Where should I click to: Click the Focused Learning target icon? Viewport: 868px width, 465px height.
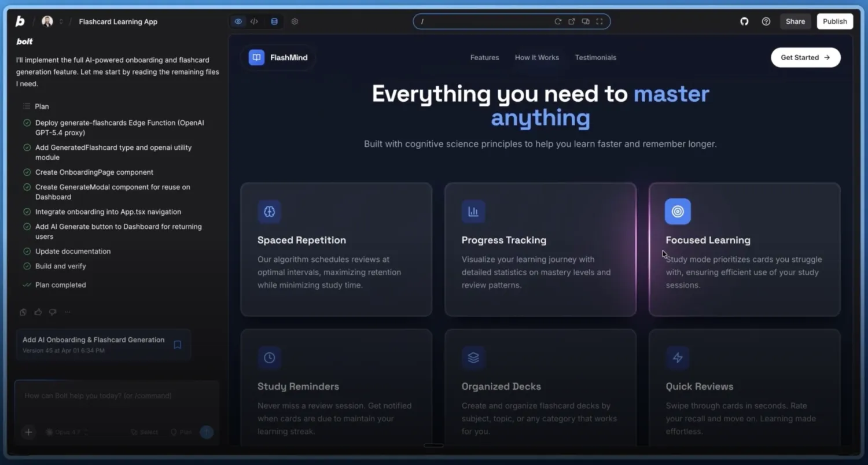click(678, 212)
